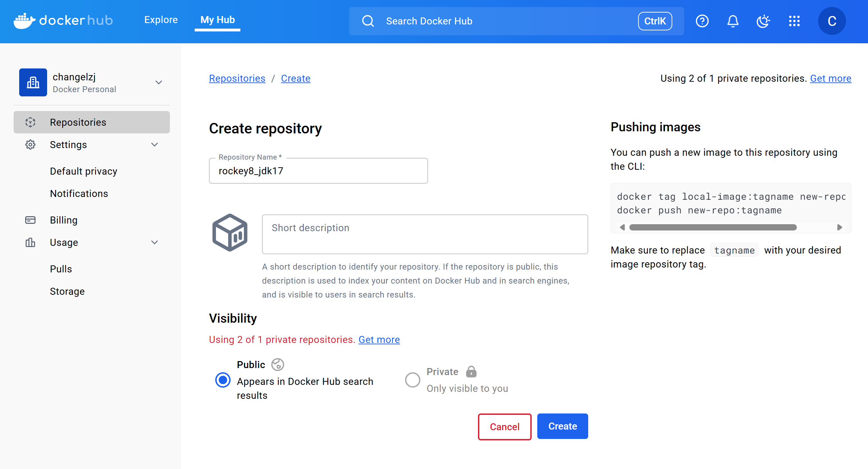Click the 'Docker Personal' plan text
Image resolution: width=868 pixels, height=469 pixels.
[x=84, y=89]
